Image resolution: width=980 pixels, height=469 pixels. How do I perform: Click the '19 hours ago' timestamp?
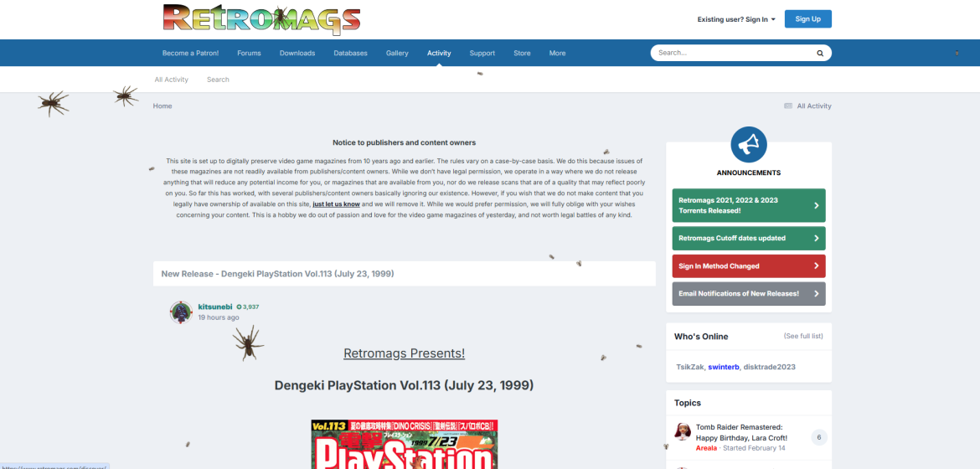tap(219, 317)
